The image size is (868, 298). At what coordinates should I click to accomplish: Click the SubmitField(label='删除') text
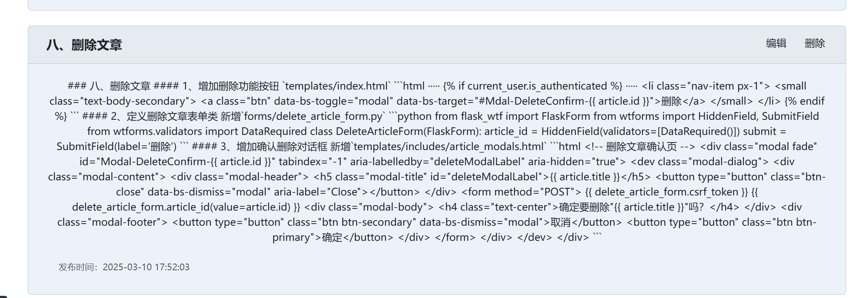(x=117, y=147)
